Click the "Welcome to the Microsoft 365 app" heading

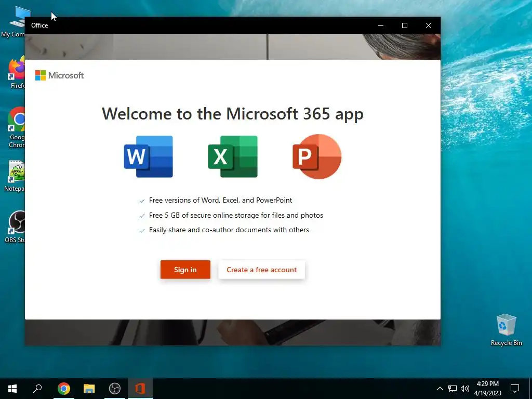(x=233, y=114)
